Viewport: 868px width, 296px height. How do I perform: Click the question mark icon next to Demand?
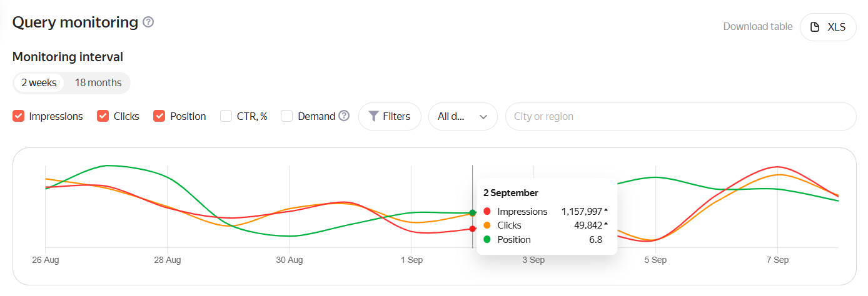click(x=344, y=116)
